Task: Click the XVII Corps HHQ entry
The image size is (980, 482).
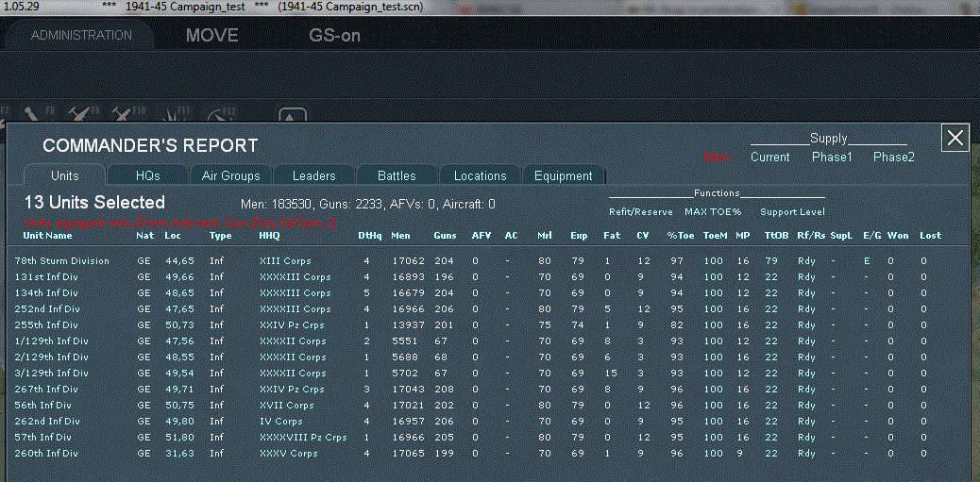Action: click(x=286, y=405)
